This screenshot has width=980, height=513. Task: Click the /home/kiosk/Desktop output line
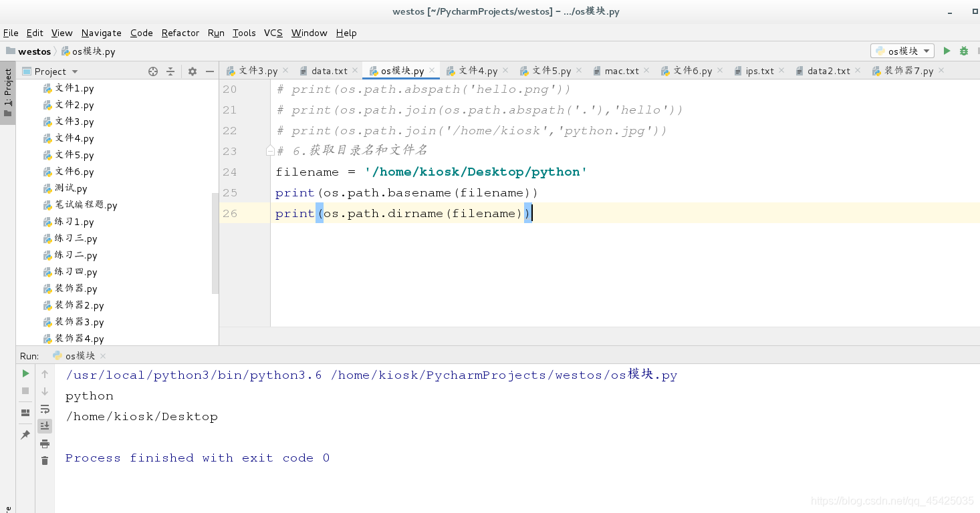[142, 416]
